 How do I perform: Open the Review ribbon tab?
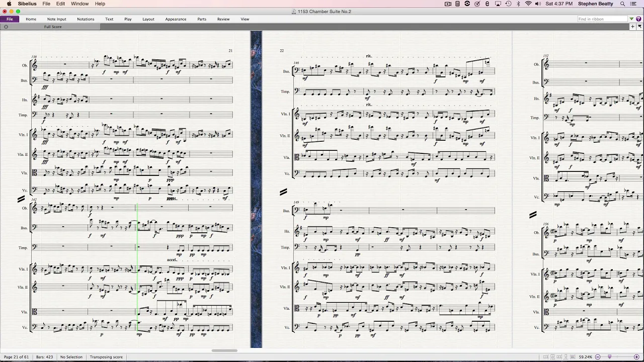pos(223,19)
